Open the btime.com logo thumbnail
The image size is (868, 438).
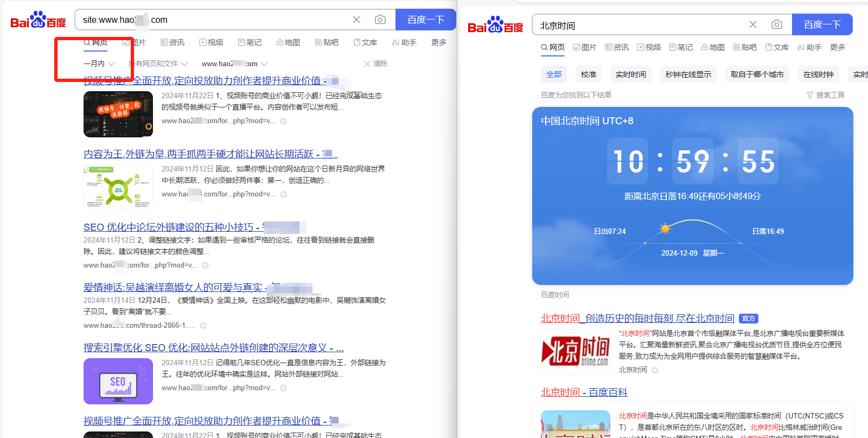point(576,352)
